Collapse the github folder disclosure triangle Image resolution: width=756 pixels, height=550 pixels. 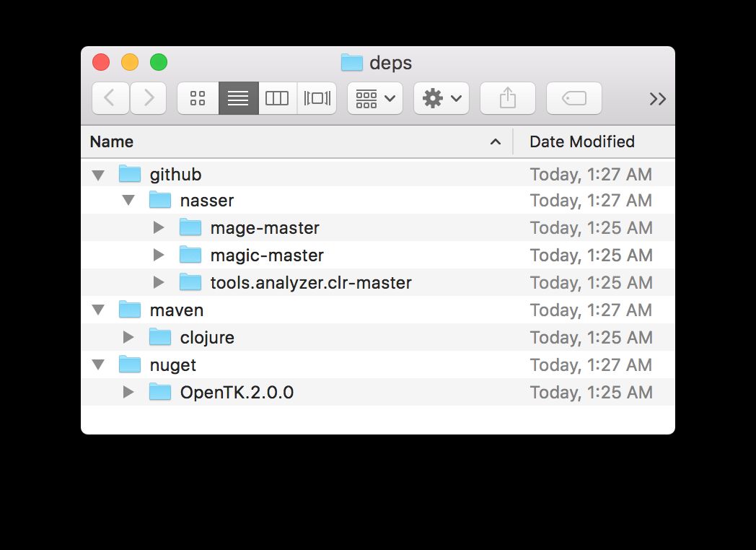pyautogui.click(x=98, y=175)
